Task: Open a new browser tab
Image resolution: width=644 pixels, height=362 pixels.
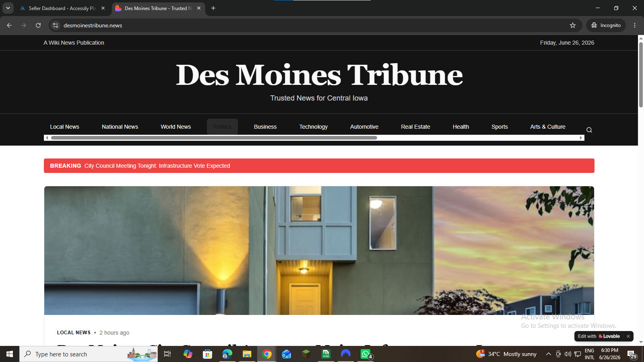Action: (x=213, y=8)
